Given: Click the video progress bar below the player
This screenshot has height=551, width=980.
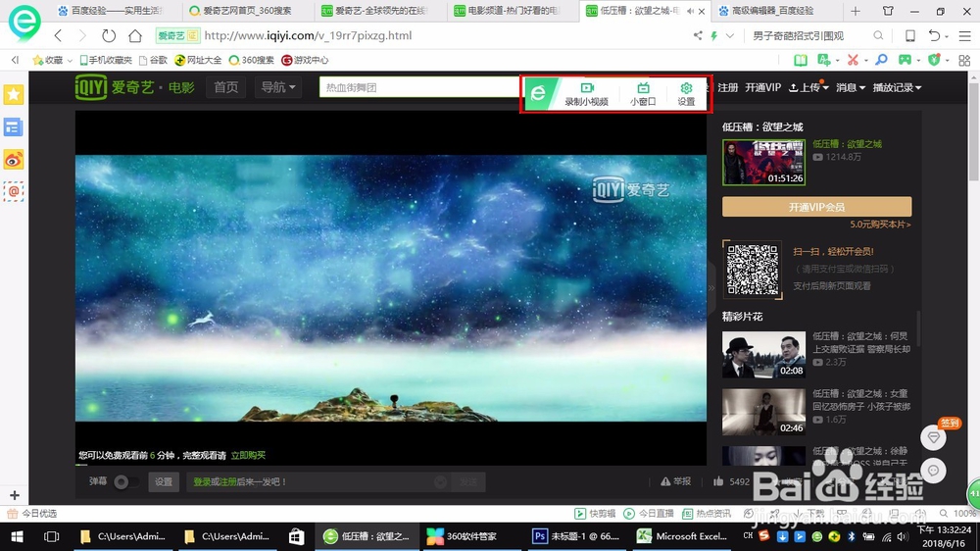Looking at the screenshot, I should tap(391, 465).
